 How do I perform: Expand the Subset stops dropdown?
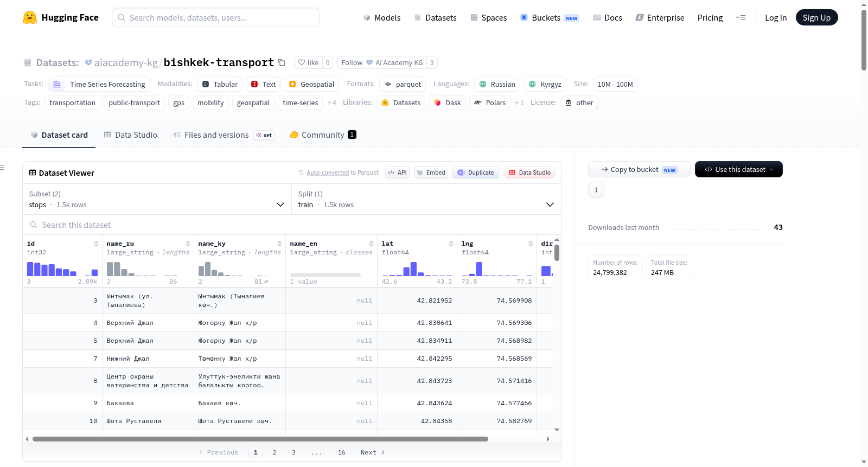(x=157, y=199)
